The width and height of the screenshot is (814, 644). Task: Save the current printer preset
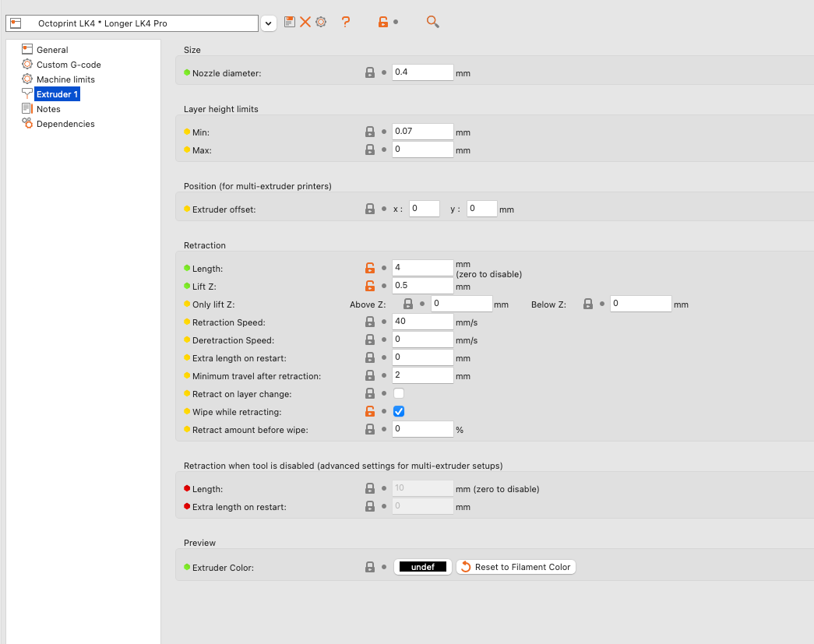[290, 22]
